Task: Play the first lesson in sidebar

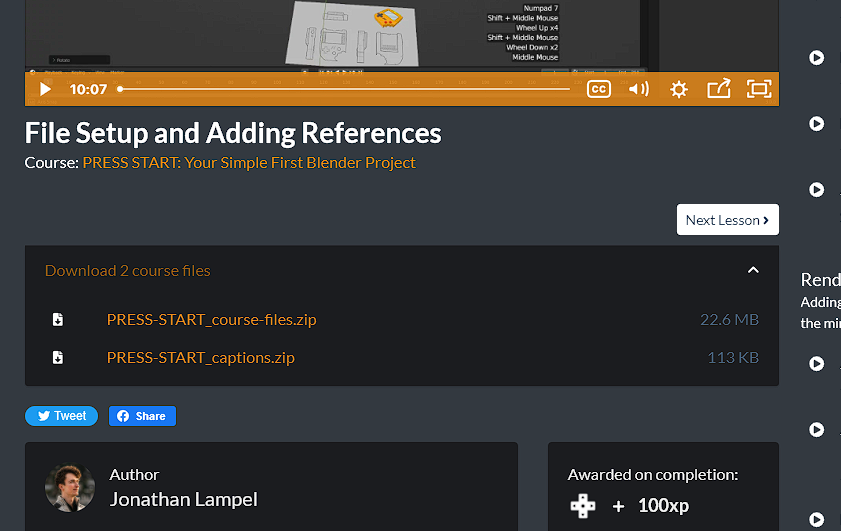Action: pos(817,58)
